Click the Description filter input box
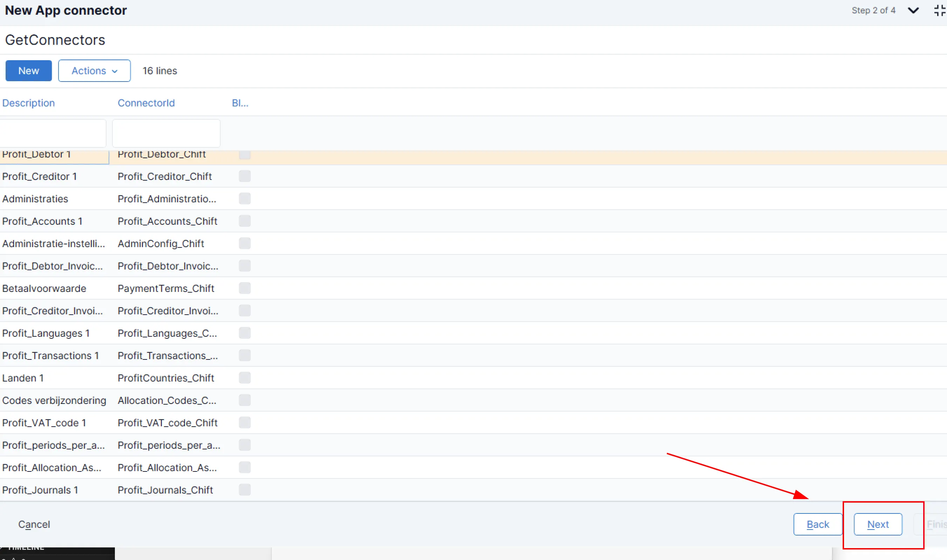This screenshot has height=560, width=947. click(53, 133)
